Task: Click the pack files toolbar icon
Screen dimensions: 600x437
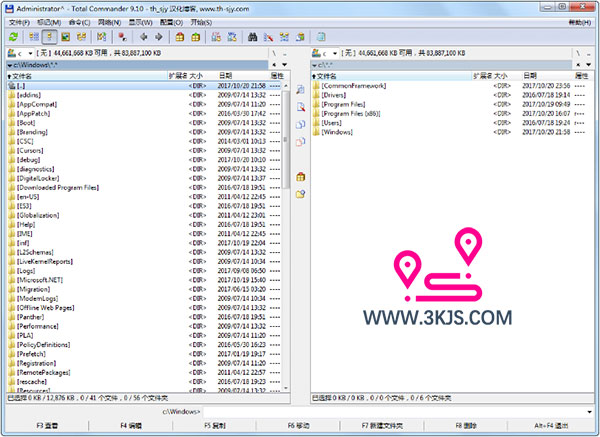Action: [x=179, y=37]
